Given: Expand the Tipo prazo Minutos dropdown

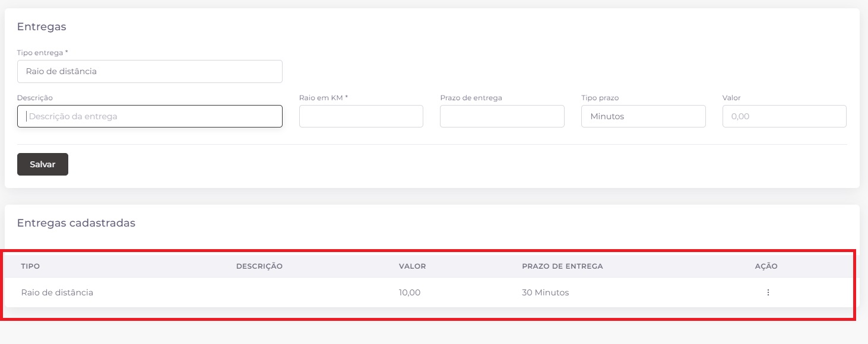Looking at the screenshot, I should pos(643,116).
